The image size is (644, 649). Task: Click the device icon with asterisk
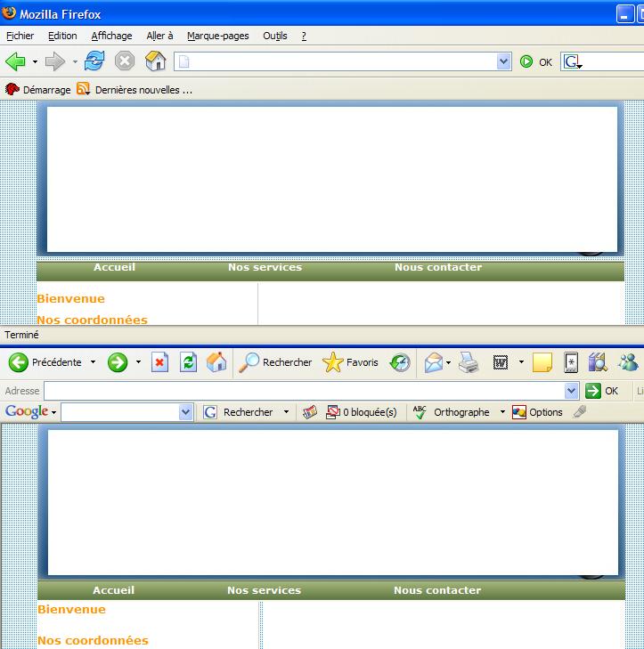coord(571,362)
